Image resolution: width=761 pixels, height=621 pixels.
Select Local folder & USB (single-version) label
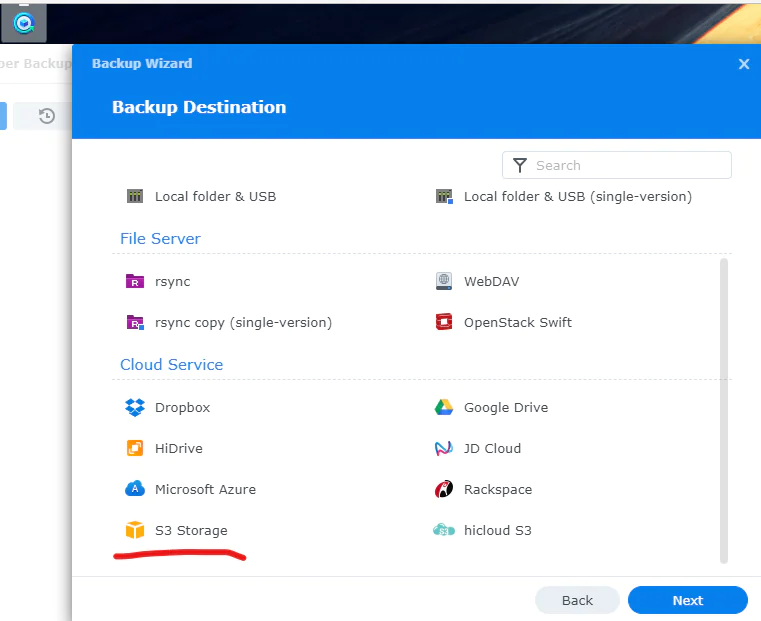coord(578,196)
